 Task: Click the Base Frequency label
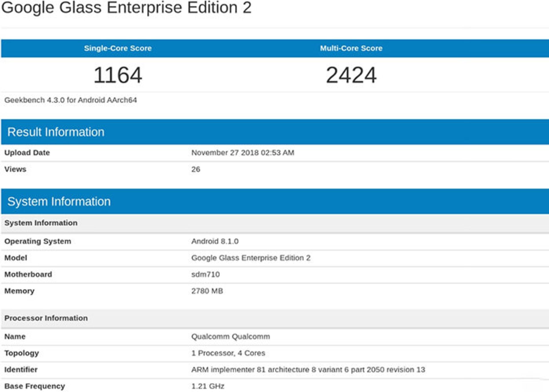coord(35,386)
